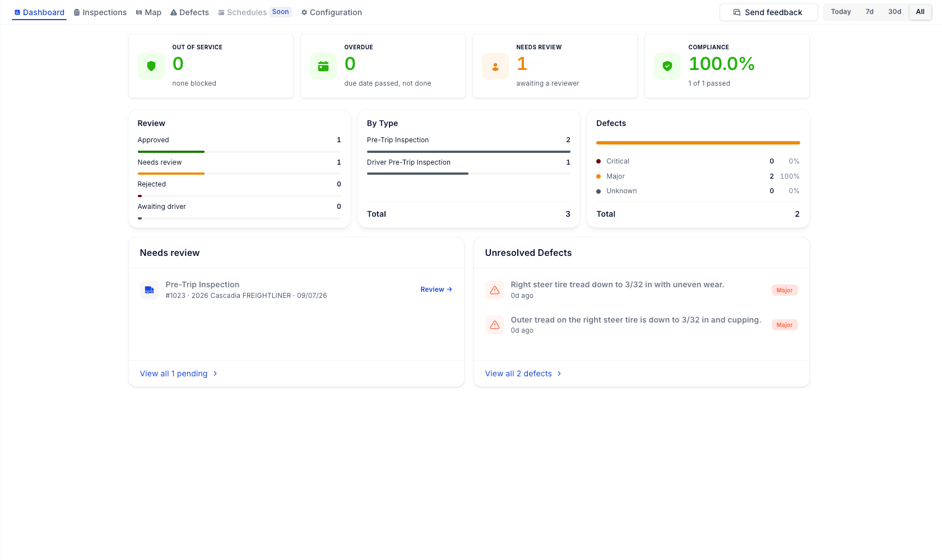The image size is (942, 560).
Task: Click the green Approved progress bar
Action: click(x=171, y=152)
